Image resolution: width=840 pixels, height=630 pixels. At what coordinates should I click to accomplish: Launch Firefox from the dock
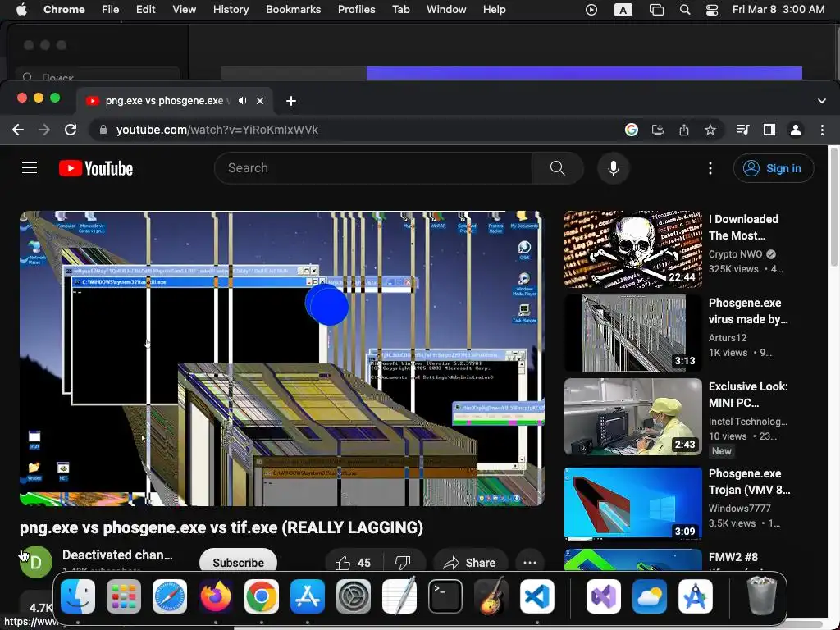216,596
